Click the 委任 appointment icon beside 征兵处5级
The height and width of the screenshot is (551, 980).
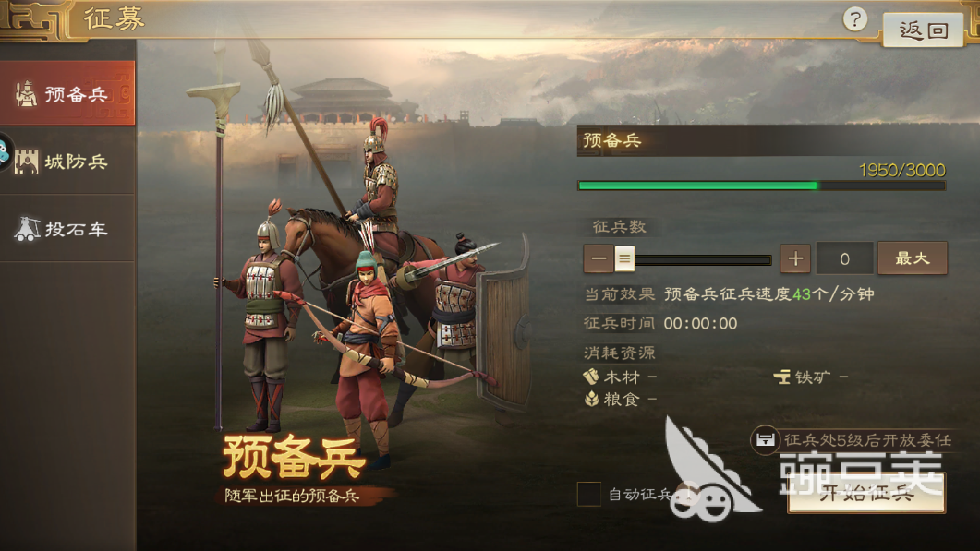pos(765,440)
